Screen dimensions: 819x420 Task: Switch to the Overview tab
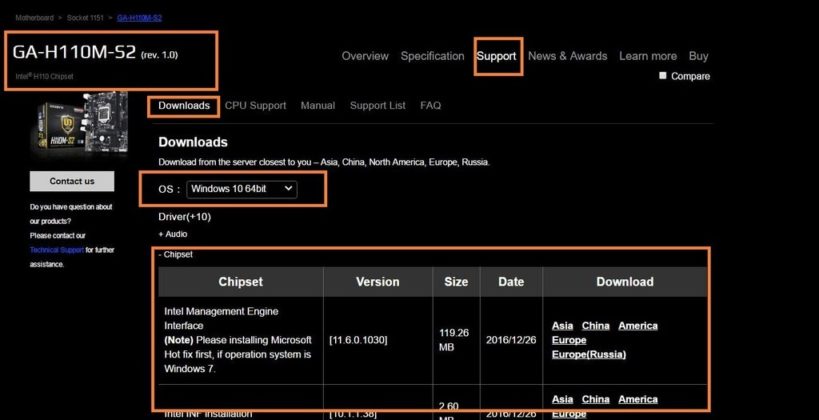click(x=365, y=56)
